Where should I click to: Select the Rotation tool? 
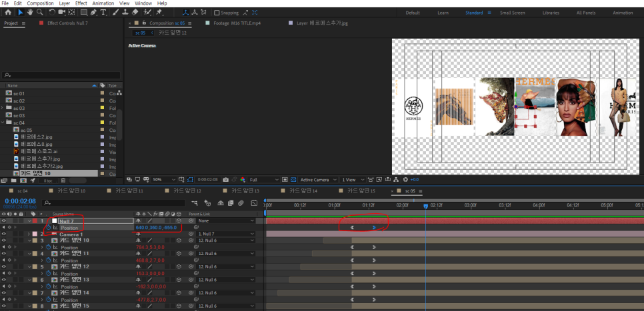click(52, 12)
